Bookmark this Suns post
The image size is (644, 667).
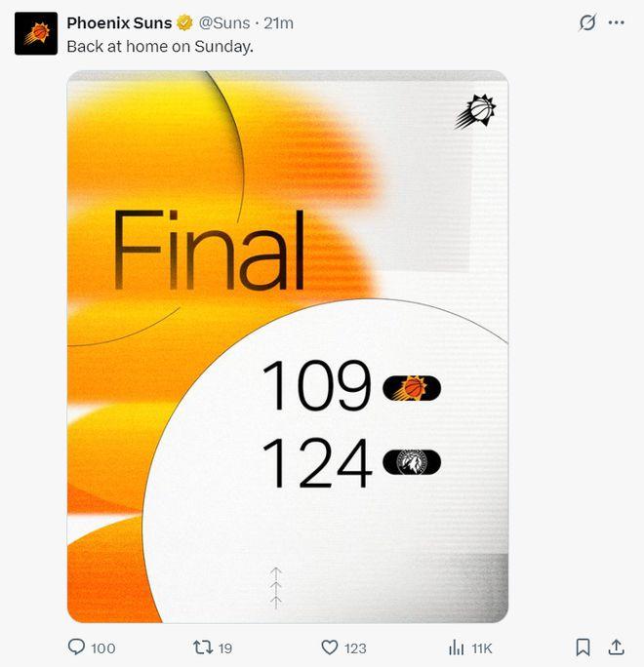[x=583, y=647]
